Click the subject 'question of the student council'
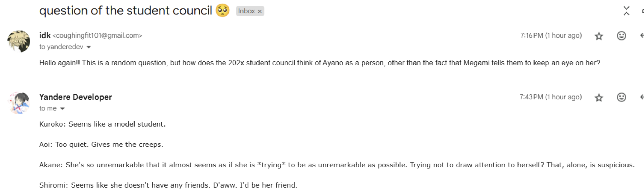Image resolution: width=644 pixels, height=193 pixels. [125, 11]
